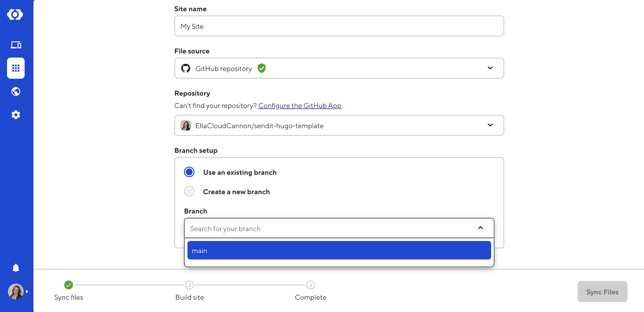This screenshot has width=644, height=312.
Task: Open notifications bell icon
Action: point(16,268)
